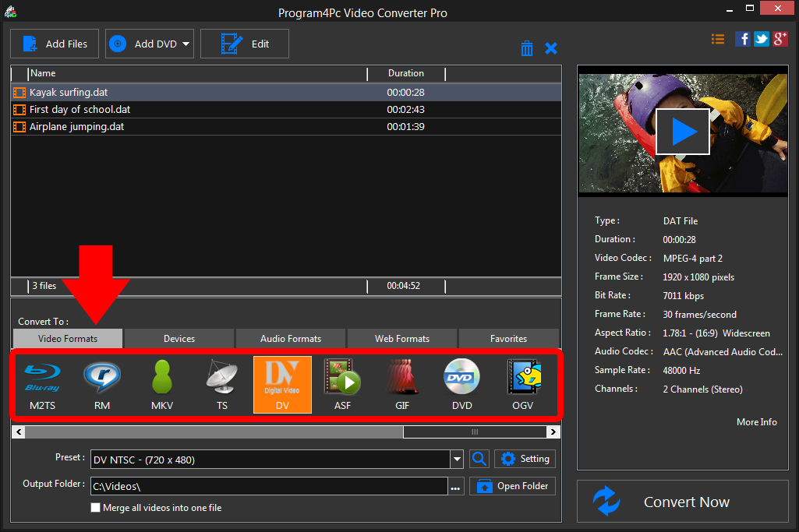Select the GIF output format icon

coord(402,385)
